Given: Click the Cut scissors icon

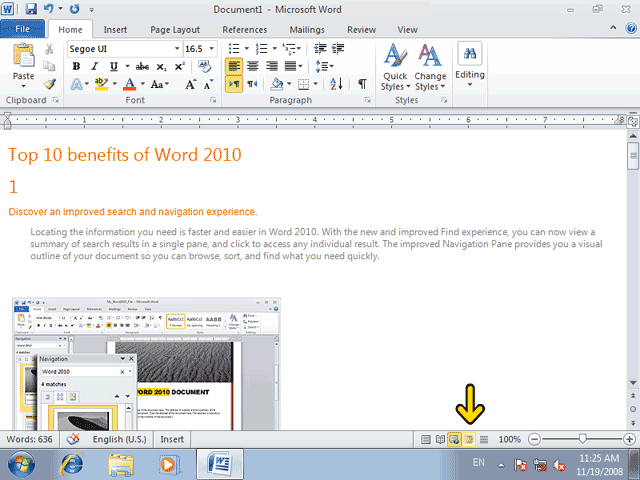Looking at the screenshot, I should pyautogui.click(x=49, y=49).
